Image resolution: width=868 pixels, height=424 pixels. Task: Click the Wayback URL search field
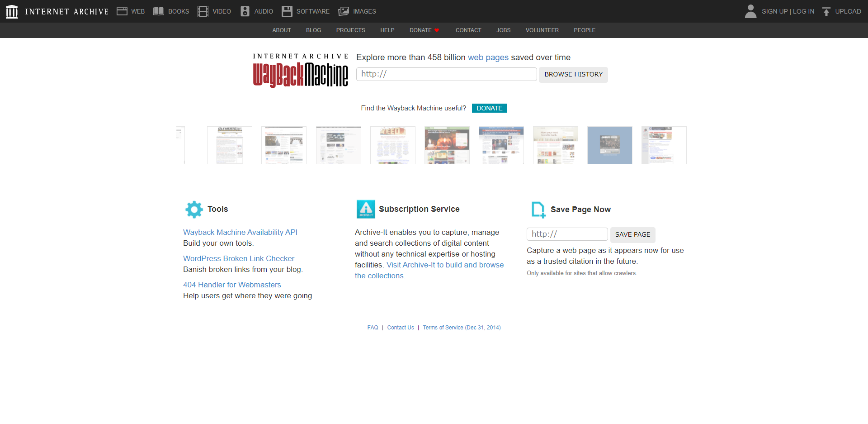pos(446,74)
